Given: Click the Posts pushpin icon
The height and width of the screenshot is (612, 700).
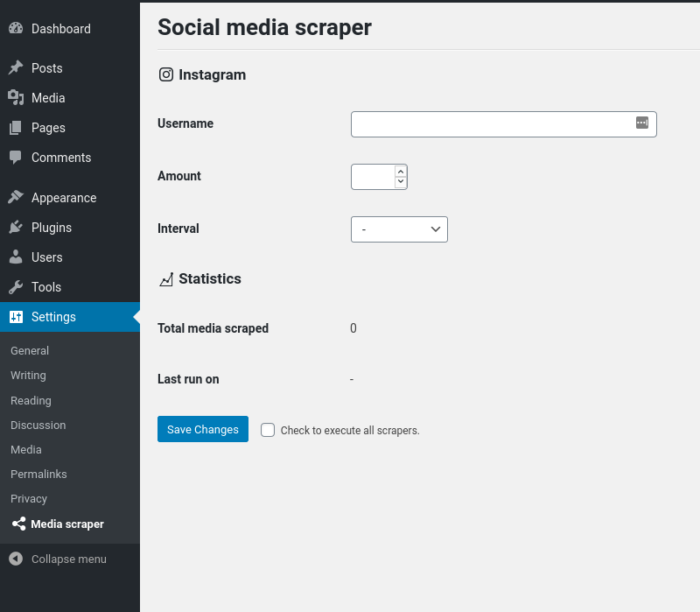Looking at the screenshot, I should pyautogui.click(x=16, y=68).
